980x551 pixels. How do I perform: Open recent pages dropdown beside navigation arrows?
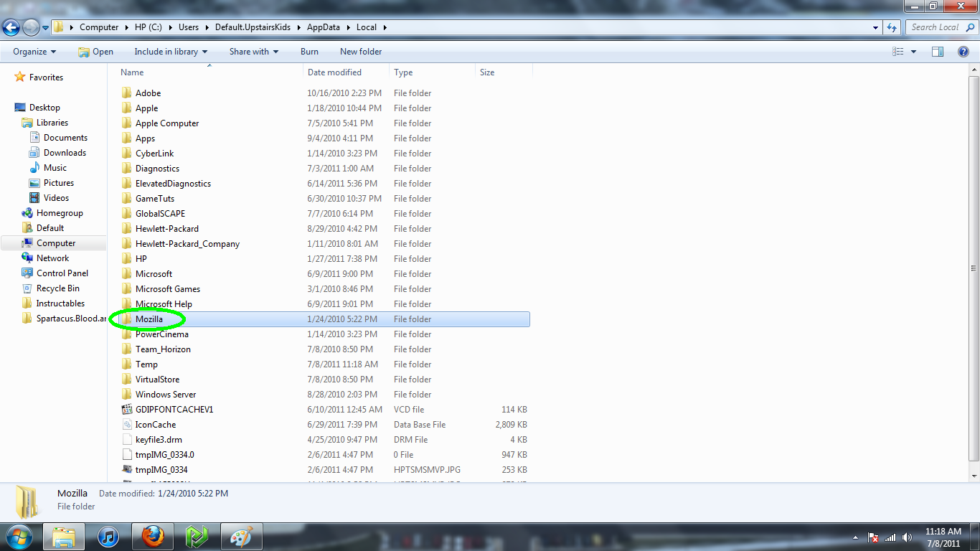(x=45, y=28)
